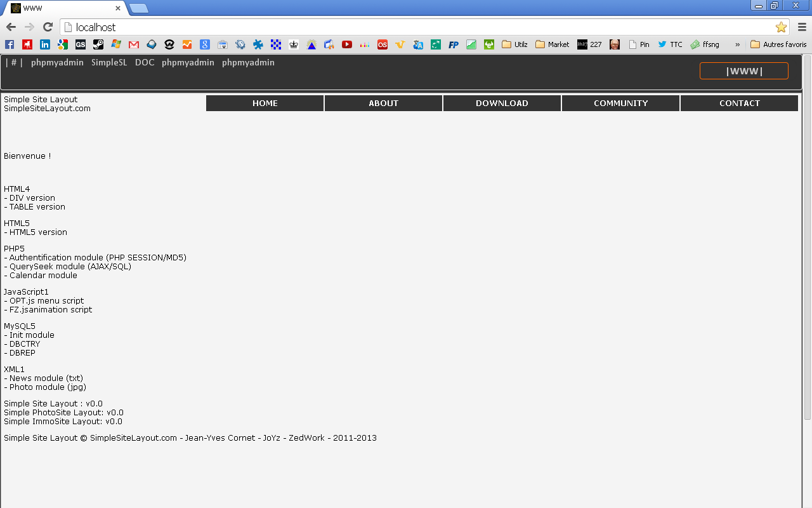The width and height of the screenshot is (812, 508).
Task: Click the back navigation arrow
Action: 11,27
